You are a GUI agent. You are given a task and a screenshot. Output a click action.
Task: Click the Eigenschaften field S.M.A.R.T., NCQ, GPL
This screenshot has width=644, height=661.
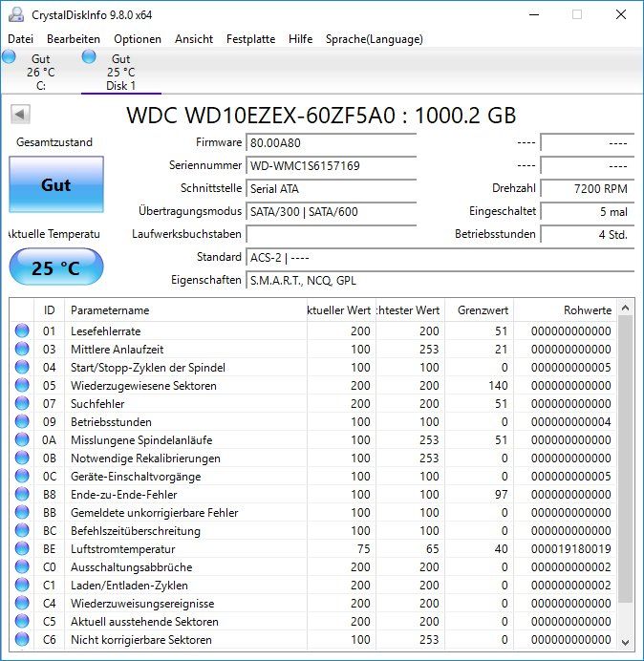click(440, 280)
